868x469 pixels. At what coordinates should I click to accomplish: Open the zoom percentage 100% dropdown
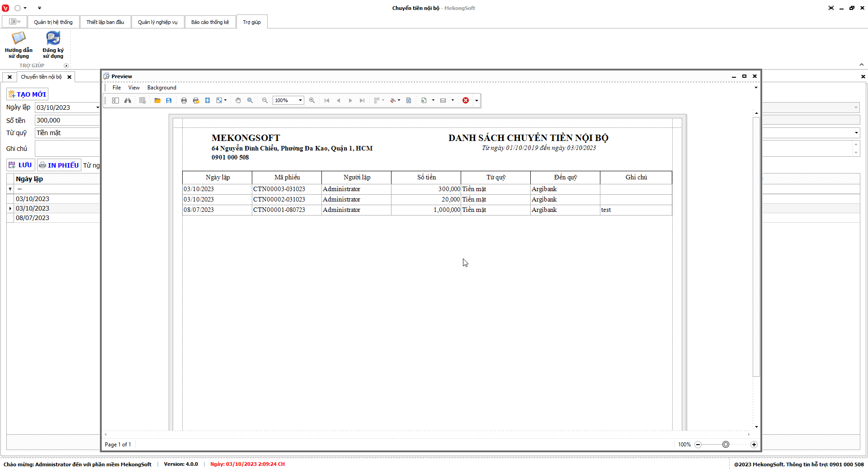pyautogui.click(x=300, y=100)
